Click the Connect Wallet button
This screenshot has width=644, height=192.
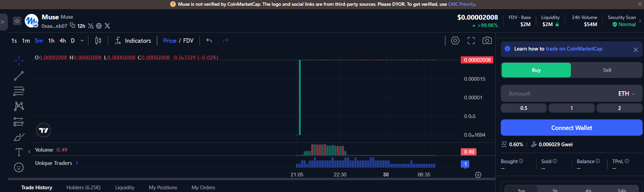[x=572, y=128]
